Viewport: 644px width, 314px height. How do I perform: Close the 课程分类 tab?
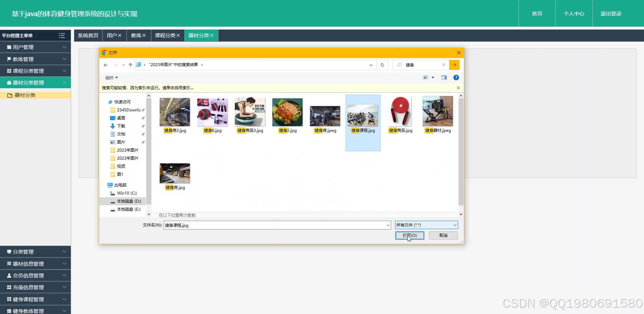(178, 35)
